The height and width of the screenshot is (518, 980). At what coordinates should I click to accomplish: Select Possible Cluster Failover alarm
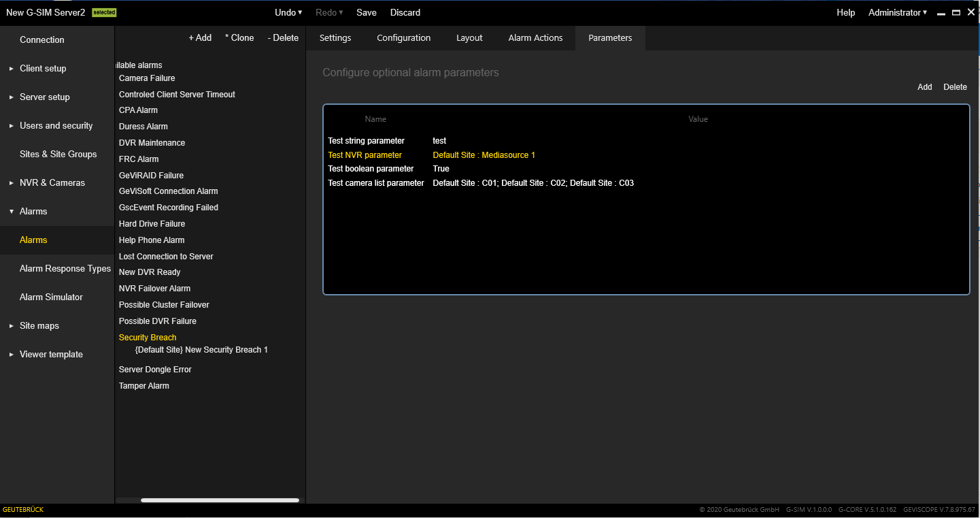pyautogui.click(x=164, y=305)
